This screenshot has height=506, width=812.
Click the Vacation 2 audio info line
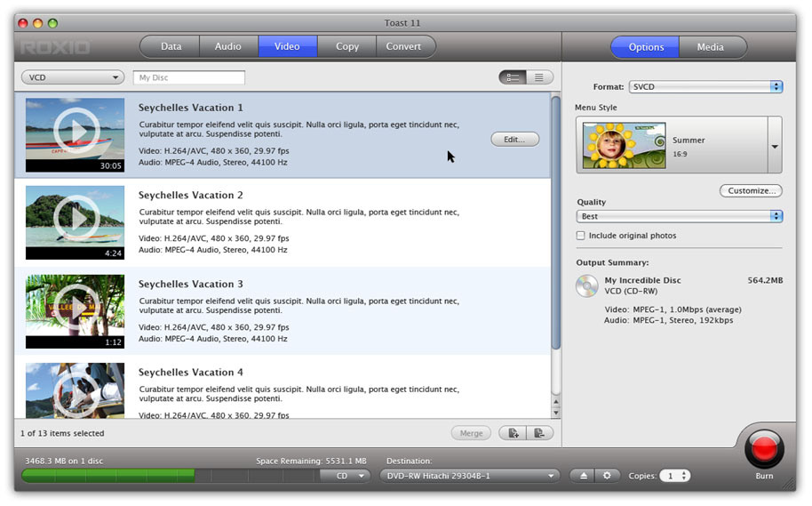tap(213, 249)
